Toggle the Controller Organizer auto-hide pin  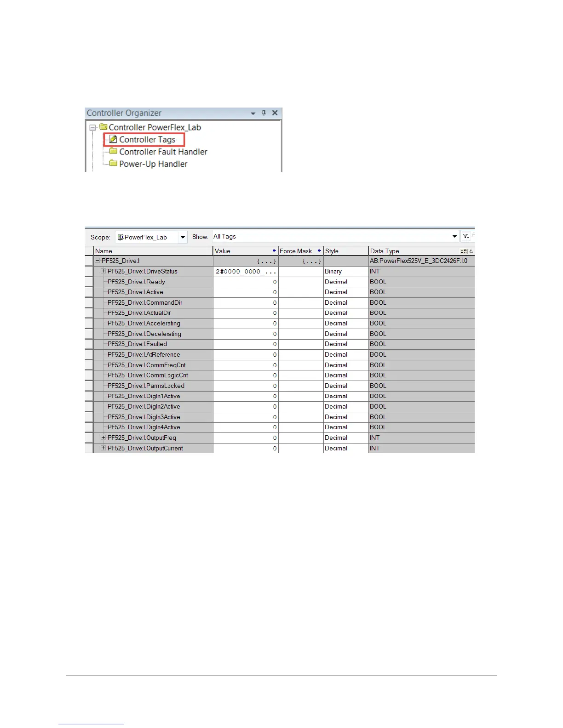point(264,113)
